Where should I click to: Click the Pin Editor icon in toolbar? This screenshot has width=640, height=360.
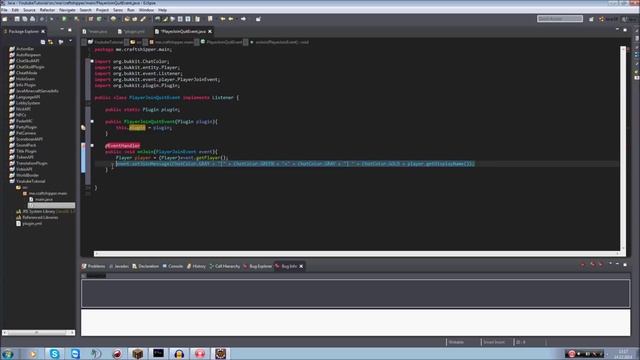258,19
